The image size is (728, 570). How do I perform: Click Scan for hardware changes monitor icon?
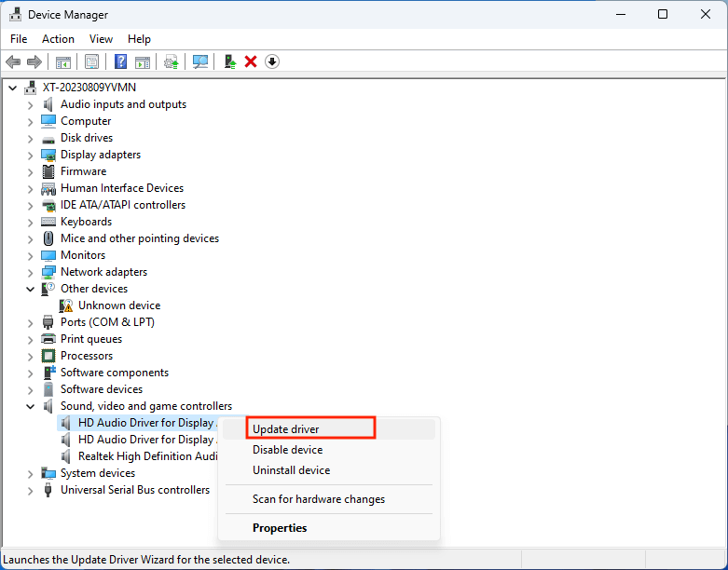[x=199, y=61]
